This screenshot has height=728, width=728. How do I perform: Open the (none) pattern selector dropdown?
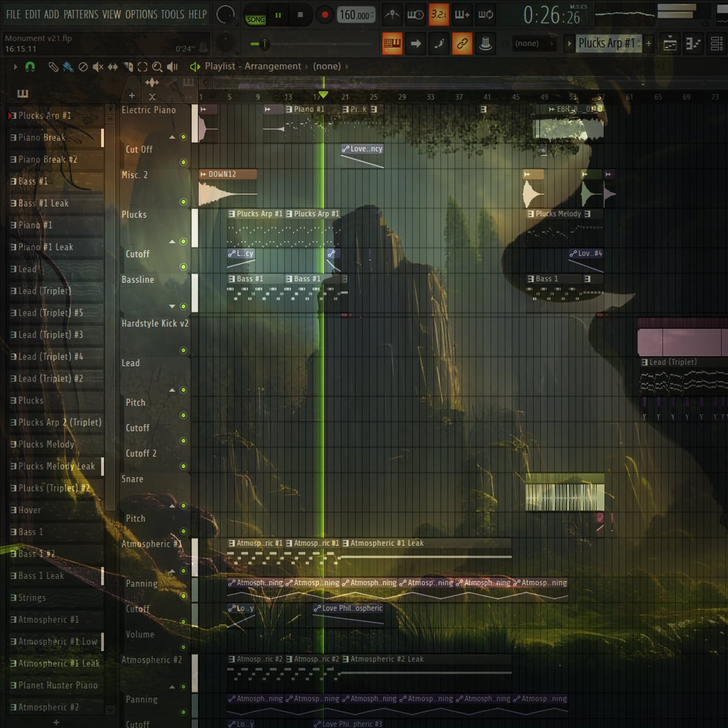[534, 44]
